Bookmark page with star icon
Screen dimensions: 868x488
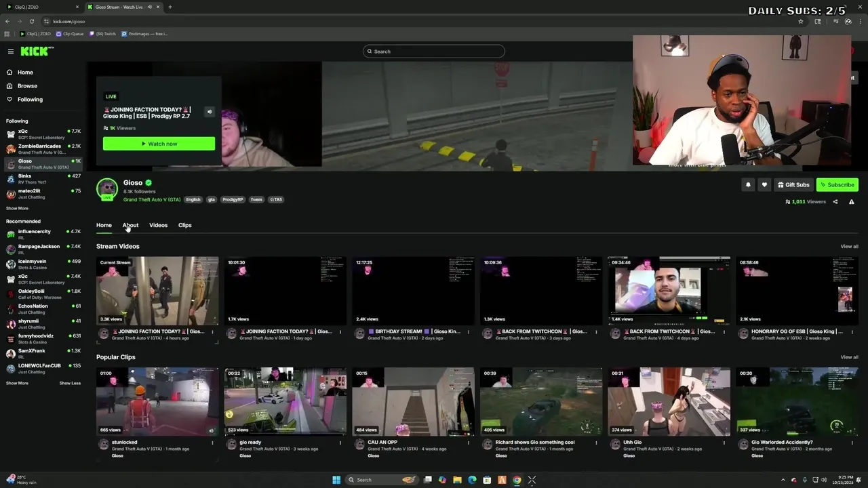pos(801,21)
